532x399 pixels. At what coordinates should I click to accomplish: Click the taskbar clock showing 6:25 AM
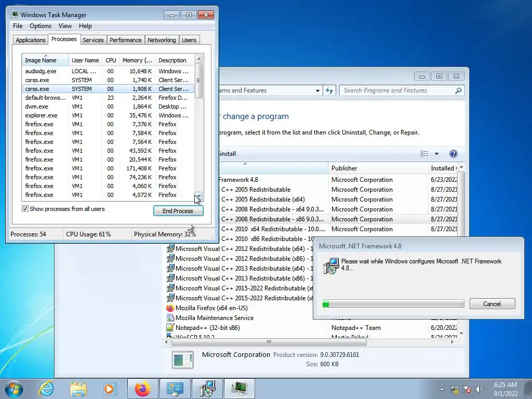pos(506,389)
